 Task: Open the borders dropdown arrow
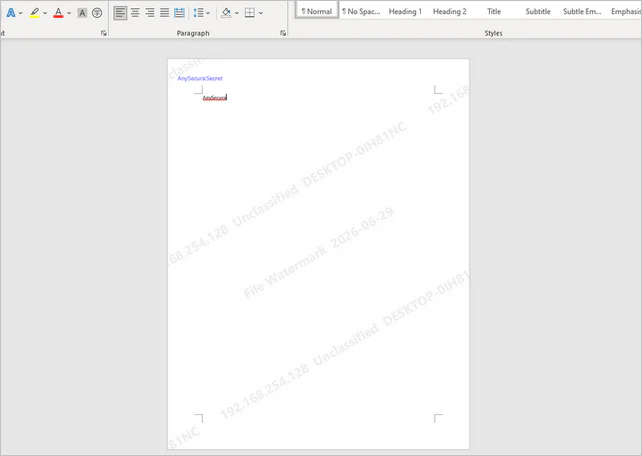point(261,13)
